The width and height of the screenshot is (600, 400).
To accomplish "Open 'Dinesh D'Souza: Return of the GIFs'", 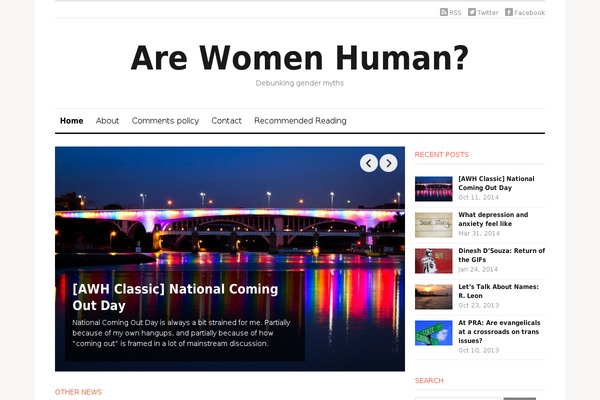I will coord(502,255).
